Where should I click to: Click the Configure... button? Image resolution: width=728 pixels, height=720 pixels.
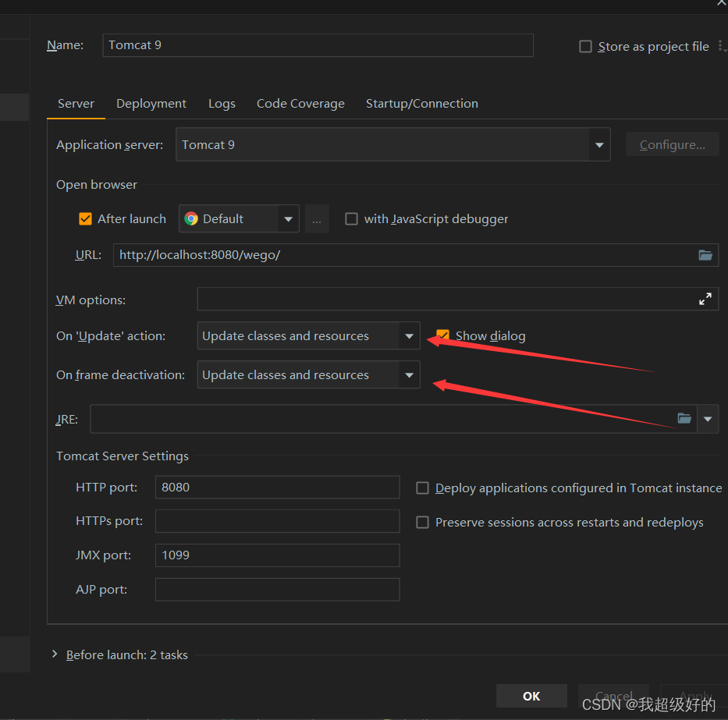click(x=673, y=145)
